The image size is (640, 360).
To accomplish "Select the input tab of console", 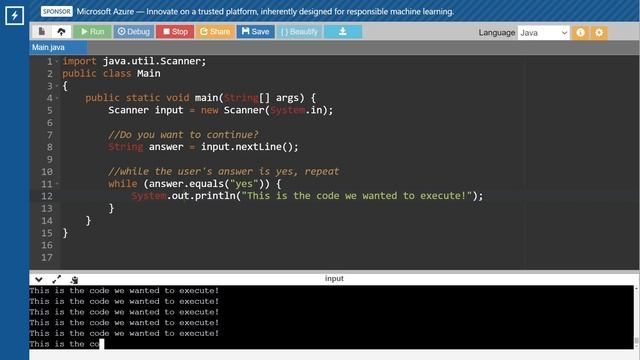I will [x=334, y=278].
